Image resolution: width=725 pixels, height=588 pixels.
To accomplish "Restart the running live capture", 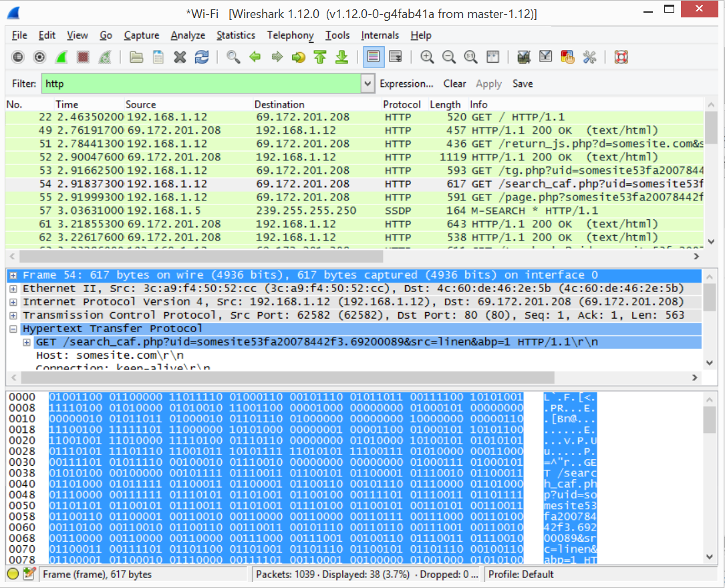I will point(105,57).
